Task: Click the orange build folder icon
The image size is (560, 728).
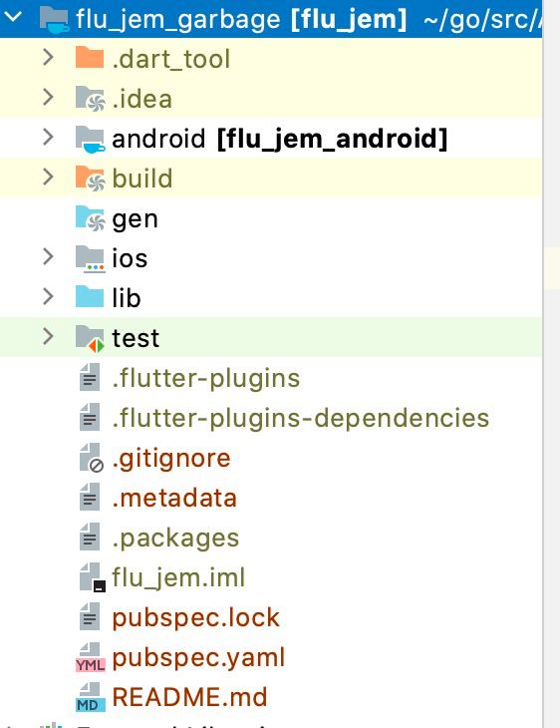Action: click(90, 179)
